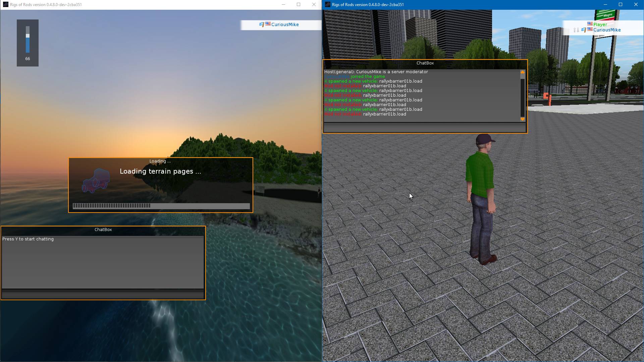Close the left Rigs of Rods window
Image resolution: width=644 pixels, height=362 pixels.
click(314, 4)
